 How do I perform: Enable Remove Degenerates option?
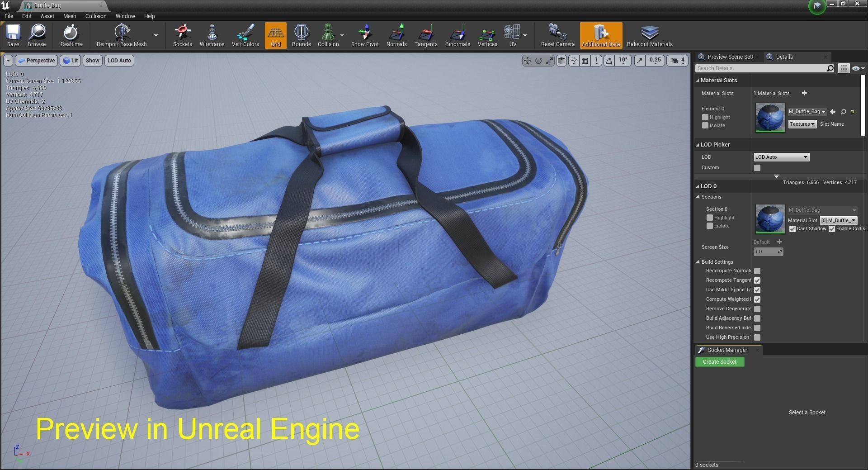coord(757,309)
